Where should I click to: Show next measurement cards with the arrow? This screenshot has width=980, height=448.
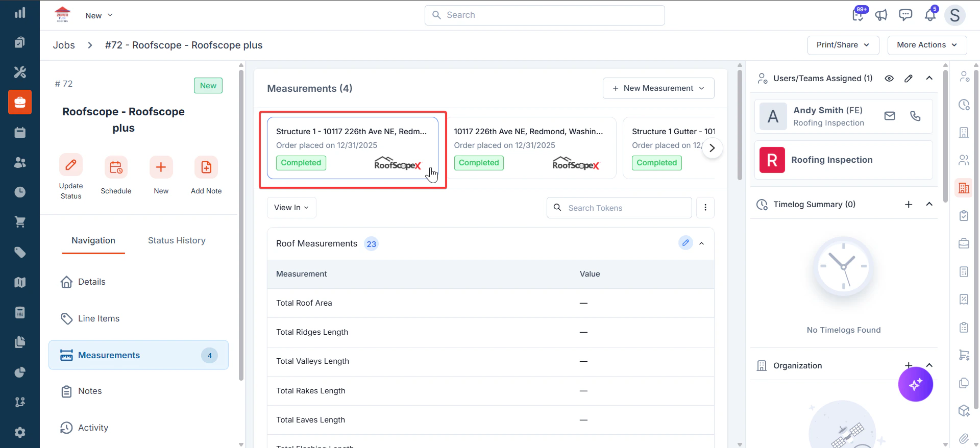click(712, 148)
